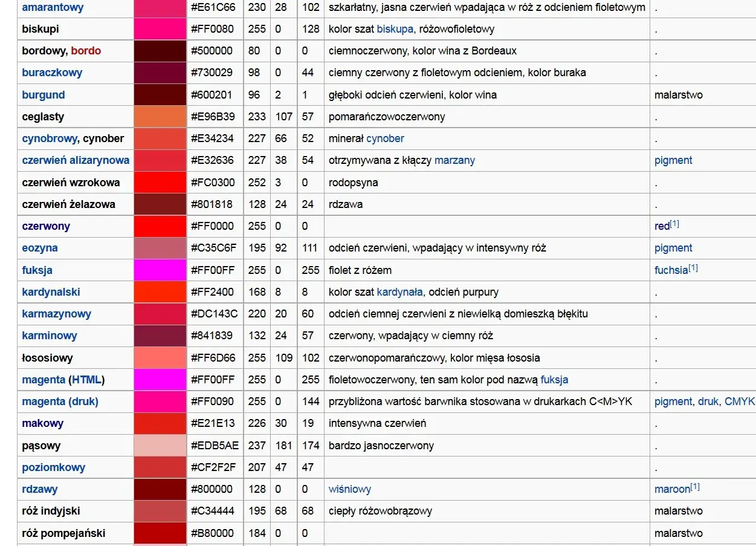
Task: Open the CMYK link
Action: [x=740, y=401]
